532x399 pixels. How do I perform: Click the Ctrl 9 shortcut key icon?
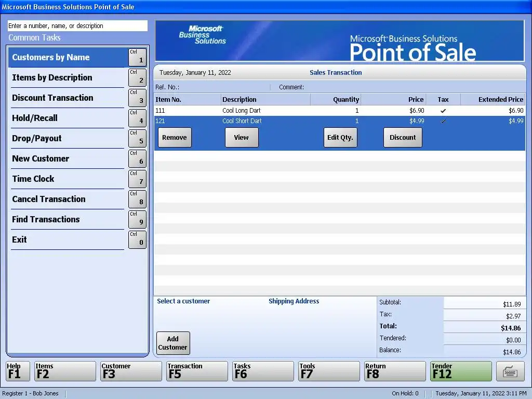tap(137, 219)
